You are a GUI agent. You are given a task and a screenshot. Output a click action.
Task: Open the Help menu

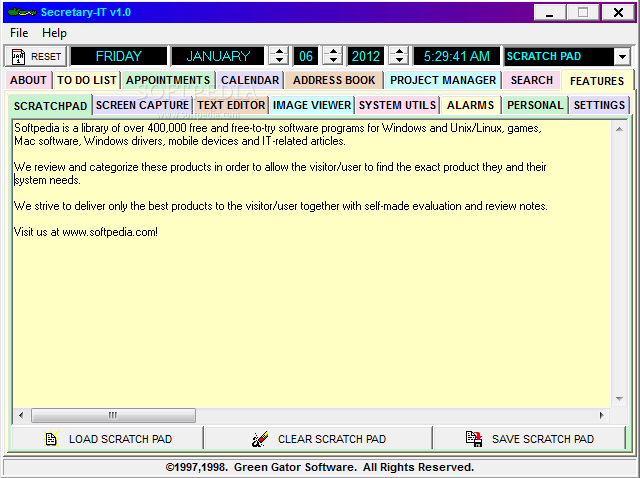pyautogui.click(x=54, y=33)
